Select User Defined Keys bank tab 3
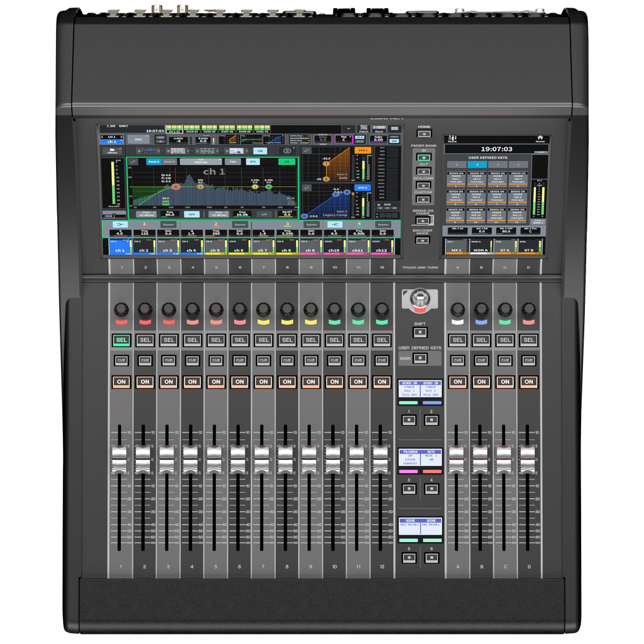Screen dimensions: 644x644 click(499, 165)
